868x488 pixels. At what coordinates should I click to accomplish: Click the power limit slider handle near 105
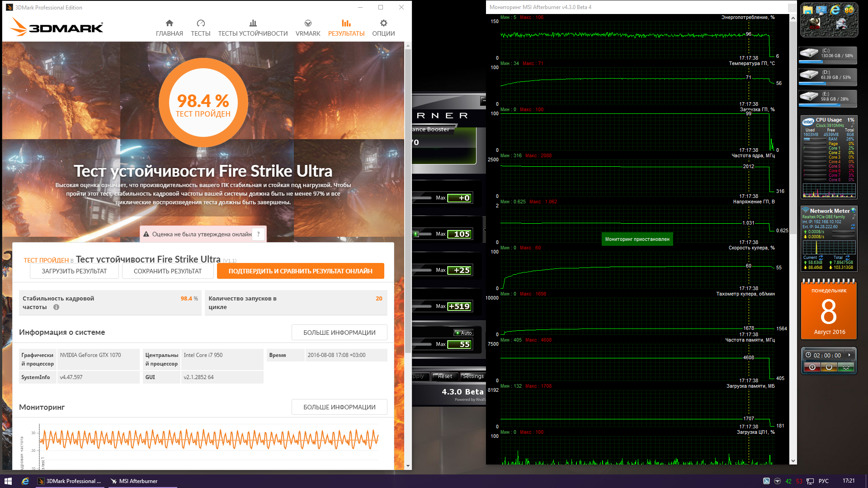416,234
